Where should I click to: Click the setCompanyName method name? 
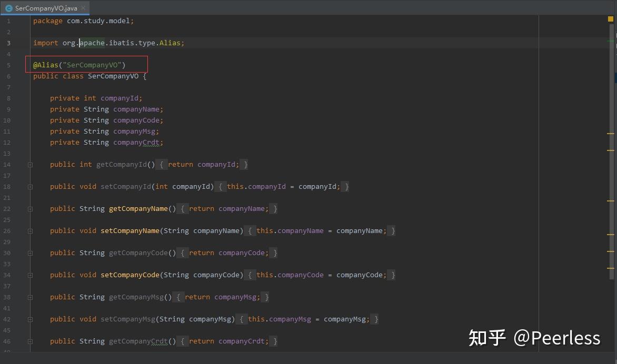tap(130, 230)
